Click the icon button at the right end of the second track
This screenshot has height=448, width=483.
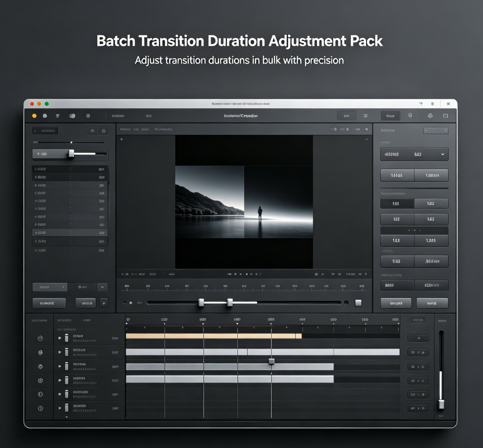418,352
